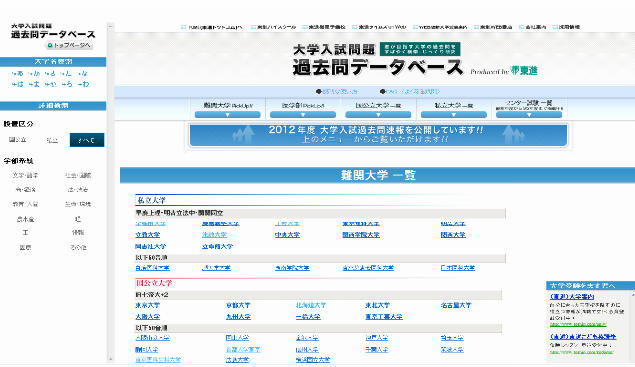
Task: Toggle the 工 faculty category filter
Action: coord(25,233)
